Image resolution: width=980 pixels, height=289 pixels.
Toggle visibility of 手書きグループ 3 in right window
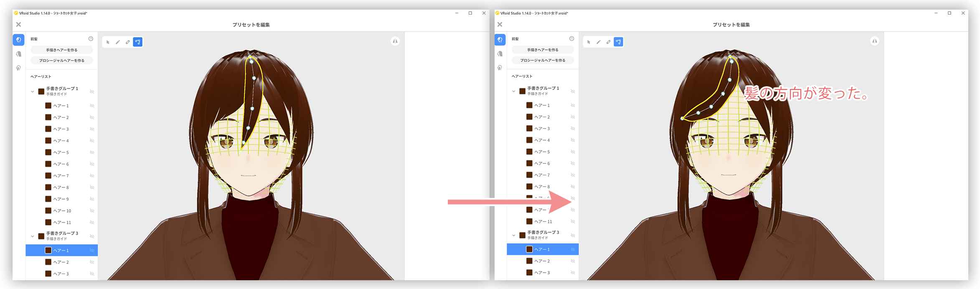[573, 235]
